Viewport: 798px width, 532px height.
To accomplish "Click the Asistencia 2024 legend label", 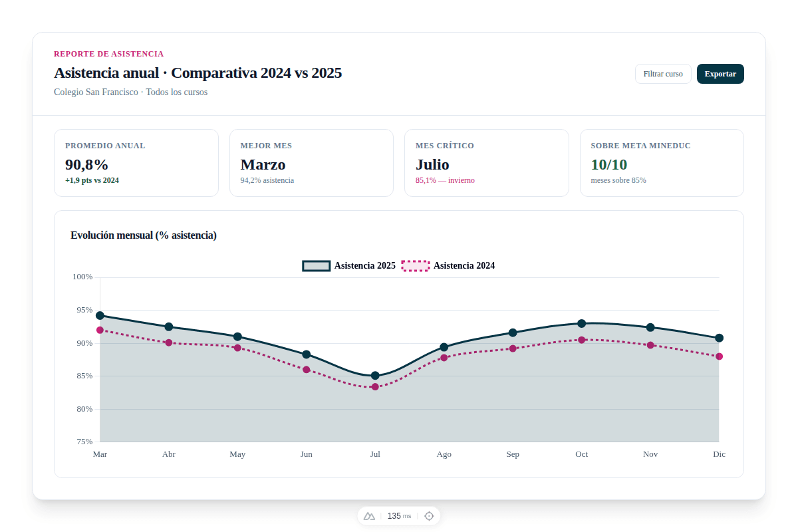I will pos(464,265).
